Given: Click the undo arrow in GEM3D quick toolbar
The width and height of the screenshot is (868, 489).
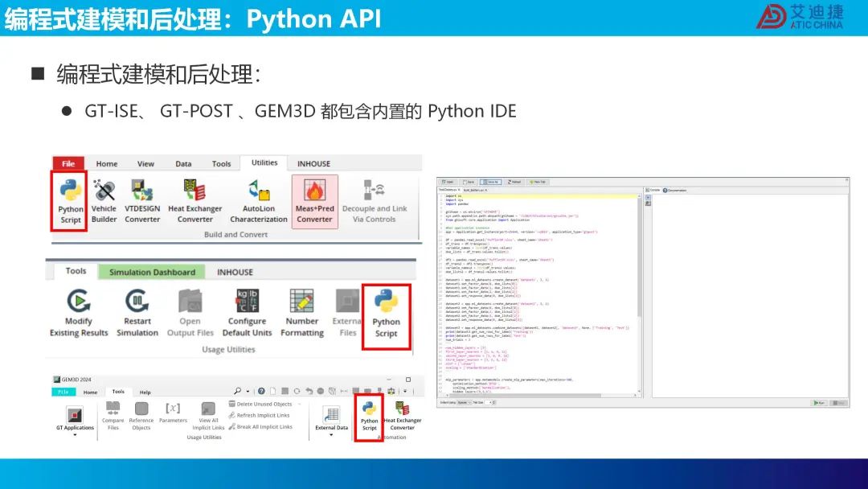Looking at the screenshot, I should 309,391.
